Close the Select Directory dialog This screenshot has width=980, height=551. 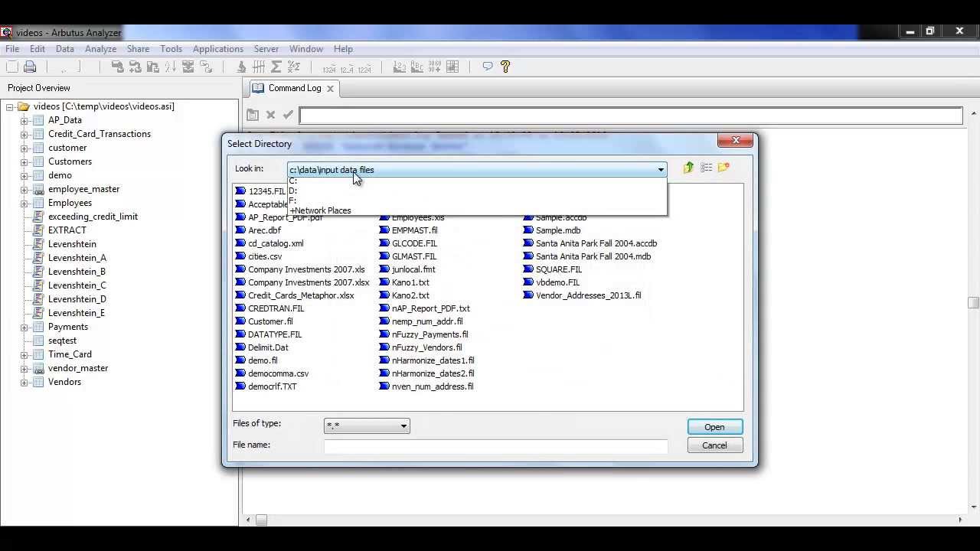(736, 140)
